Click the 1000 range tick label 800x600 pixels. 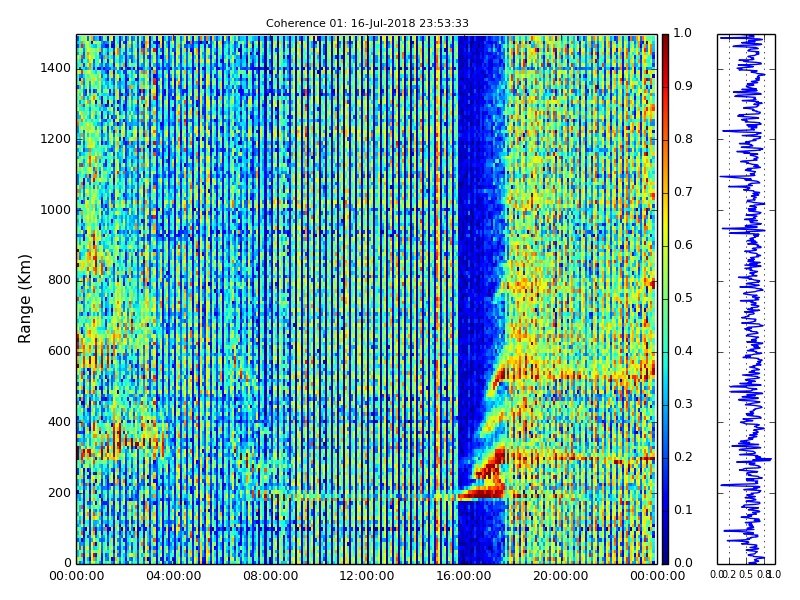click(56, 210)
